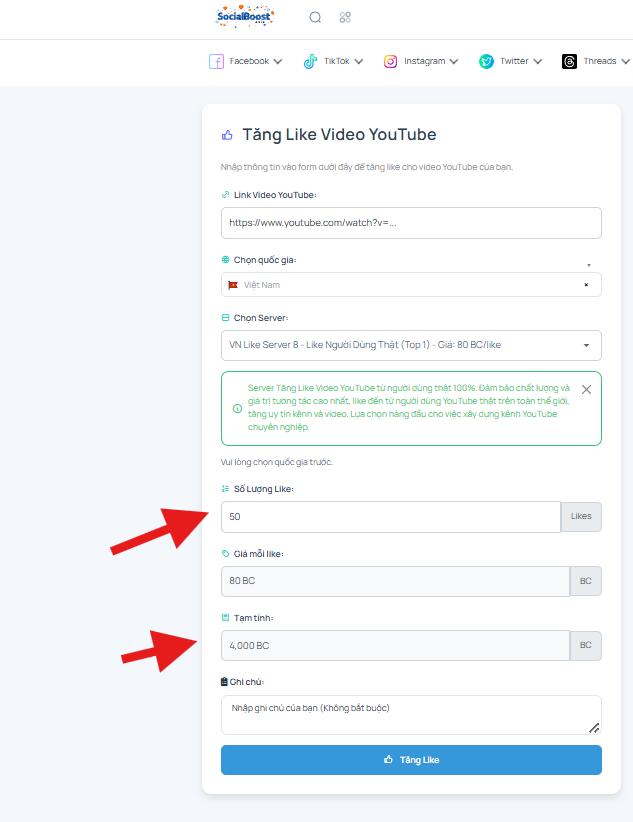Open the TikTok services menu
633x822 pixels.
[334, 61]
